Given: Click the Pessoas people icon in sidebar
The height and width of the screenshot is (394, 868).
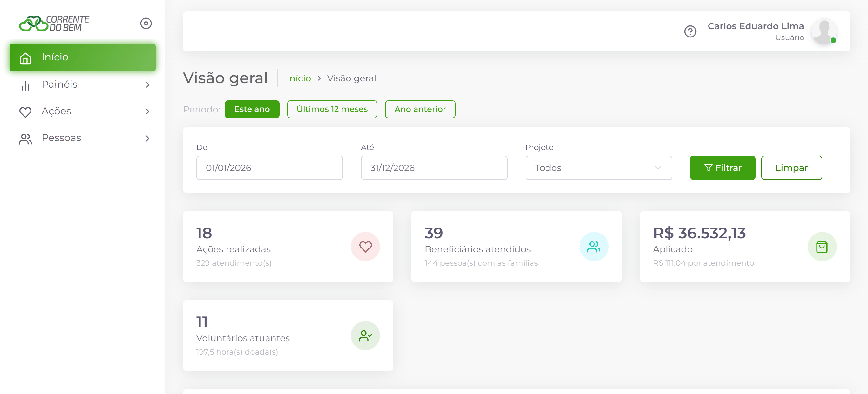Looking at the screenshot, I should click(x=25, y=139).
